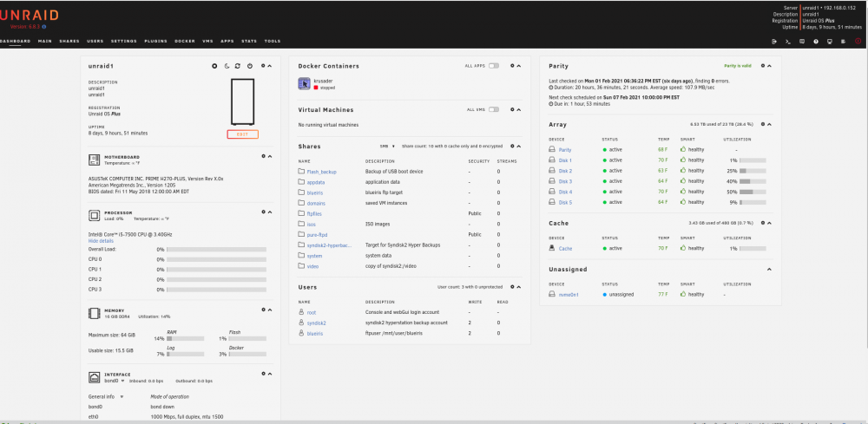The height and width of the screenshot is (424, 868).
Task: Open the system log icon in header
Action: (843, 42)
